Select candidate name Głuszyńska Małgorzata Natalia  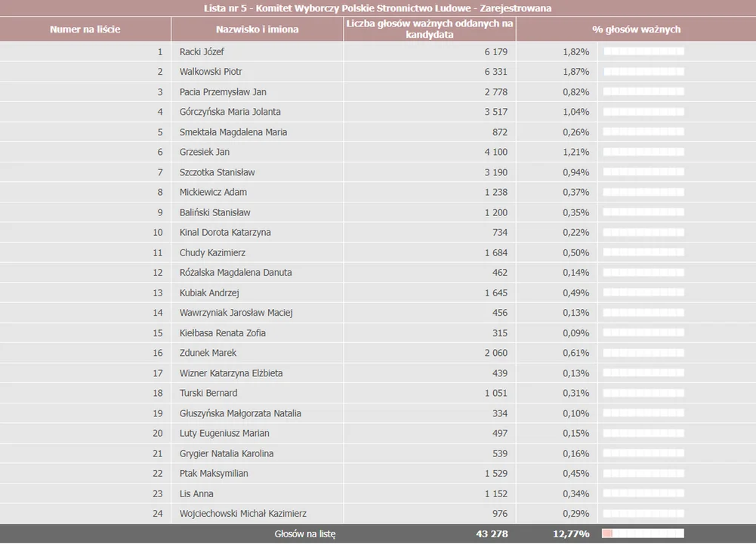click(x=240, y=413)
